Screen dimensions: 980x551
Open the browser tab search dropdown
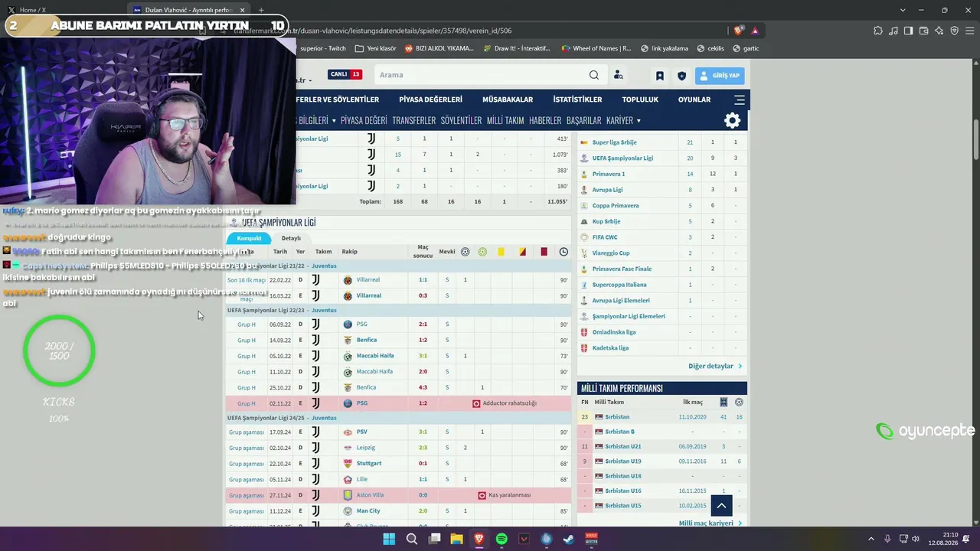(x=903, y=10)
